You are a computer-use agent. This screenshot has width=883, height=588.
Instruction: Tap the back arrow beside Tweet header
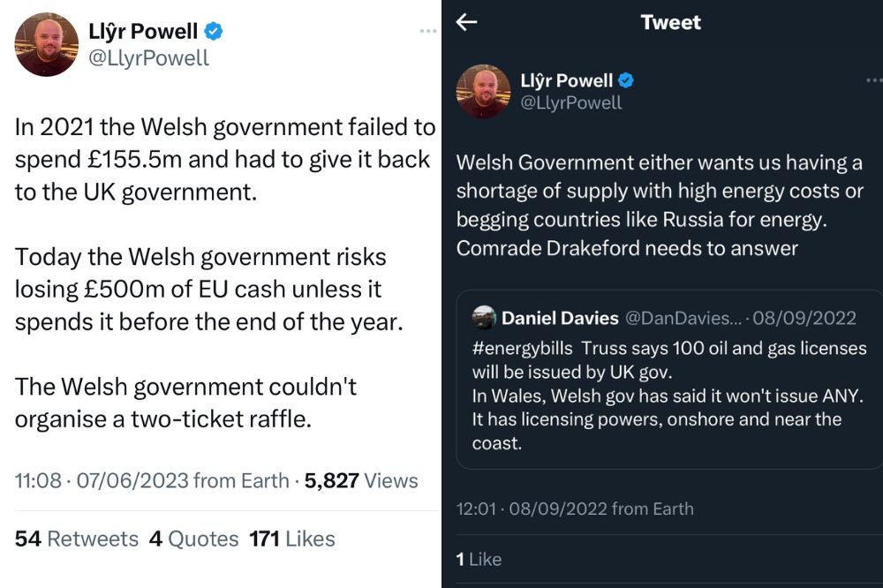pyautogui.click(x=466, y=22)
